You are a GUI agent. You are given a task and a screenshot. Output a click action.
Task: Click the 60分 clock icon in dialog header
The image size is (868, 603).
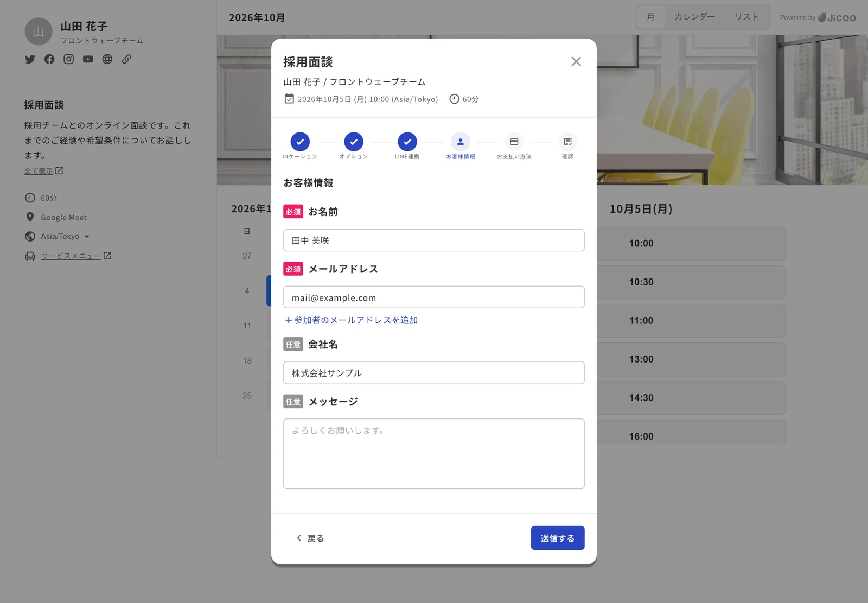click(454, 99)
